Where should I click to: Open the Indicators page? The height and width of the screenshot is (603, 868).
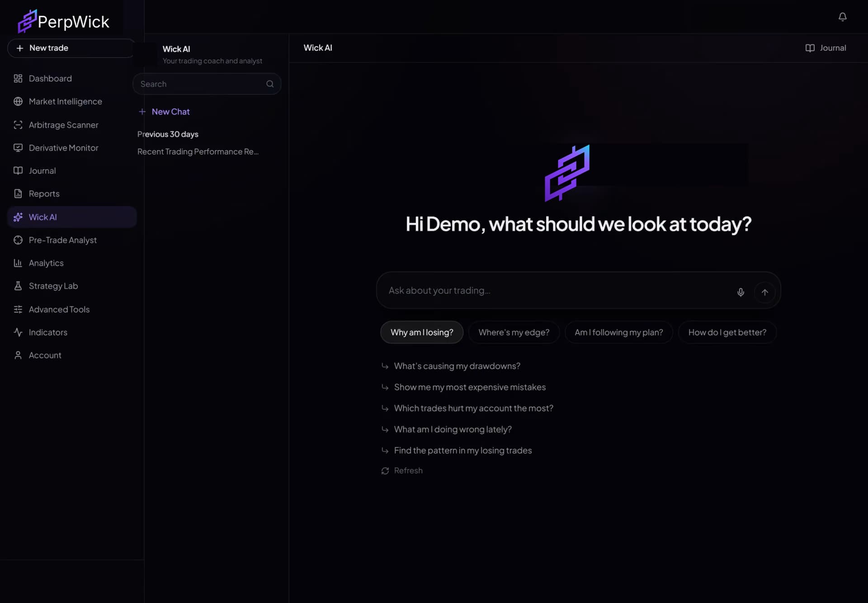tap(72, 332)
